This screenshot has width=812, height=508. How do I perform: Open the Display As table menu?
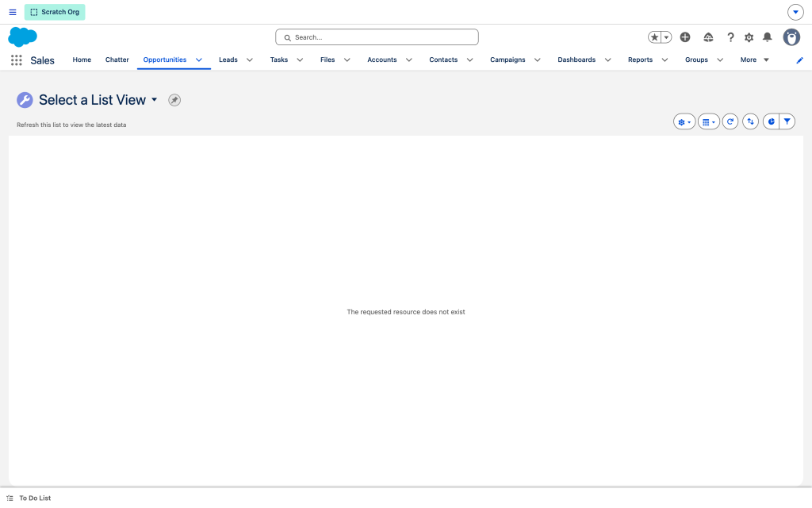click(708, 121)
